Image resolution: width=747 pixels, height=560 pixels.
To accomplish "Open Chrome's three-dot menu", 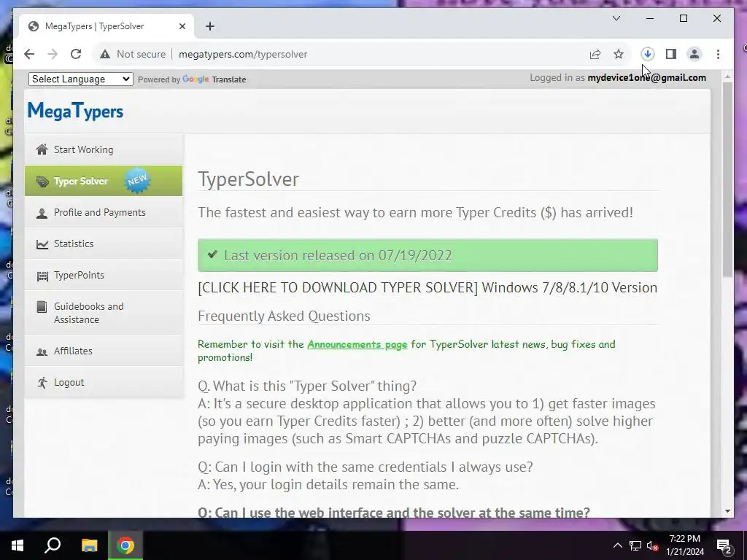I will (x=718, y=54).
